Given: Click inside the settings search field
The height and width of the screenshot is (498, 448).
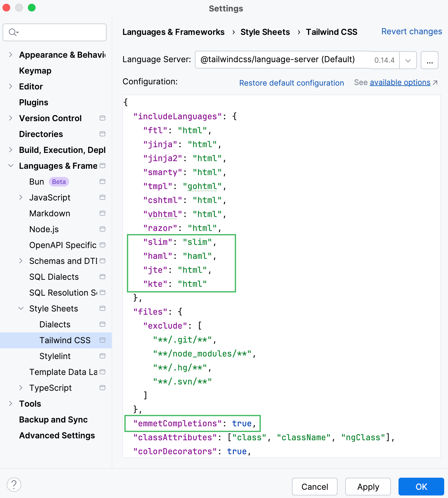Looking at the screenshot, I should (60, 32).
